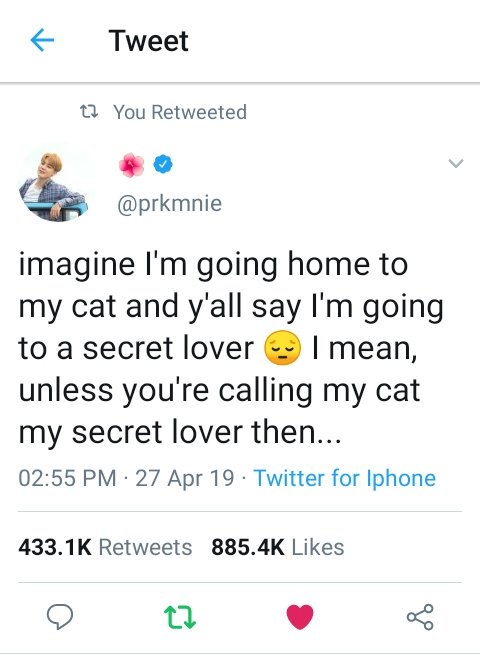This screenshot has width=480, height=656.
Task: Tap the pink flower emoji name
Action: [x=131, y=164]
